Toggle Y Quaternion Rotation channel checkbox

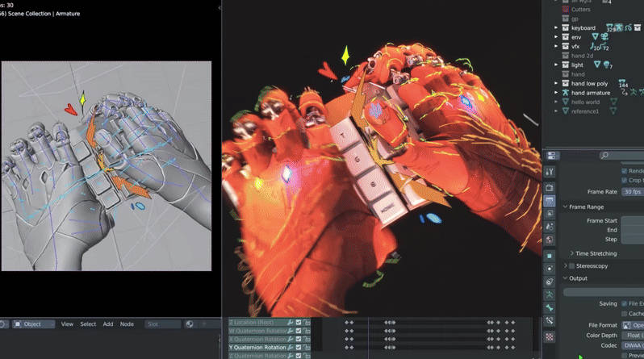[299, 348]
